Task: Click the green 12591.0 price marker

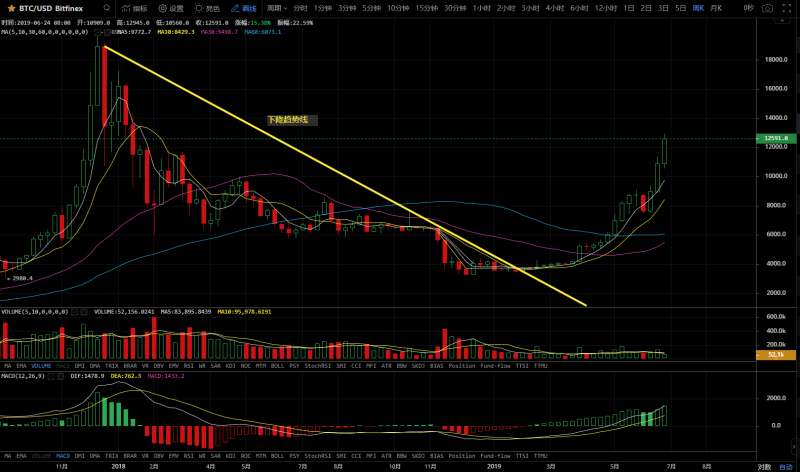Action: tap(775, 139)
